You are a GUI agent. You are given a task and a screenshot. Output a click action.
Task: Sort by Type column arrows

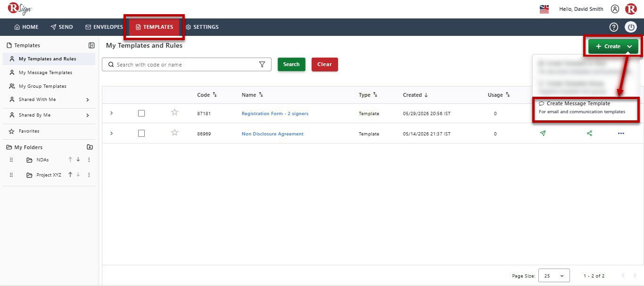[x=375, y=94]
